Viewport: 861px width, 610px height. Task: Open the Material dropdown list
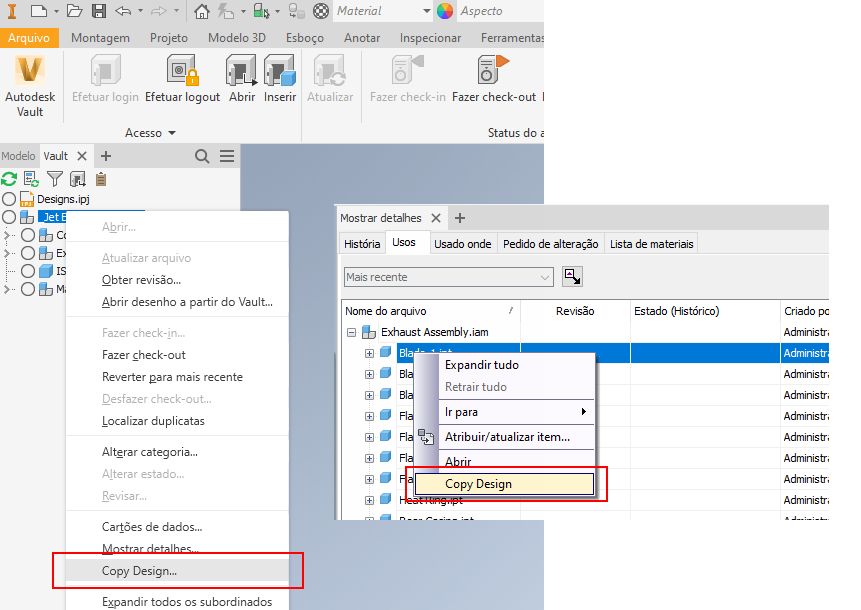427,11
